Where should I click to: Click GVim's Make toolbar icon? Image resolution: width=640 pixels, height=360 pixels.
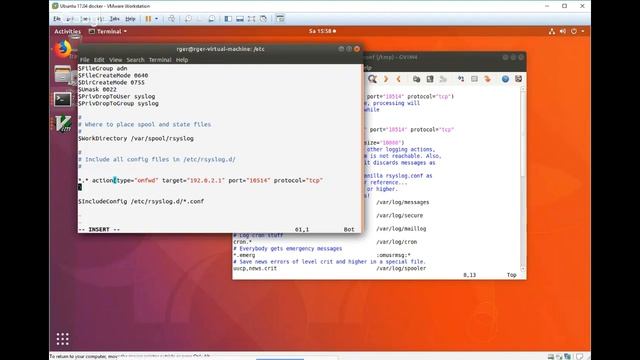click(x=461, y=79)
